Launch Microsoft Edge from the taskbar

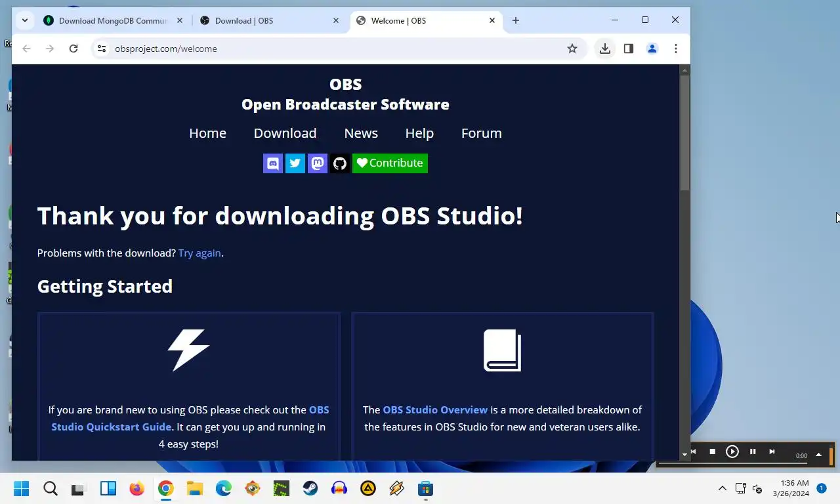pos(223,488)
